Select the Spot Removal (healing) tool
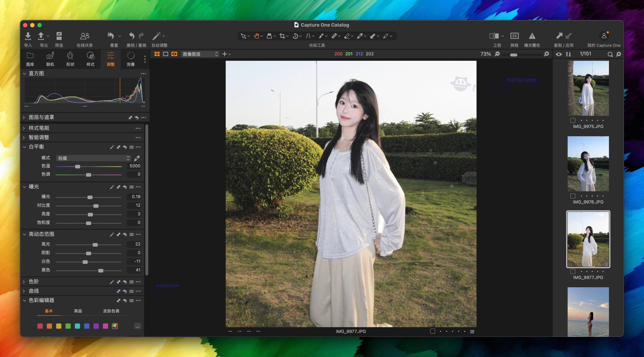The height and width of the screenshot is (357, 644). pyautogui.click(x=335, y=36)
